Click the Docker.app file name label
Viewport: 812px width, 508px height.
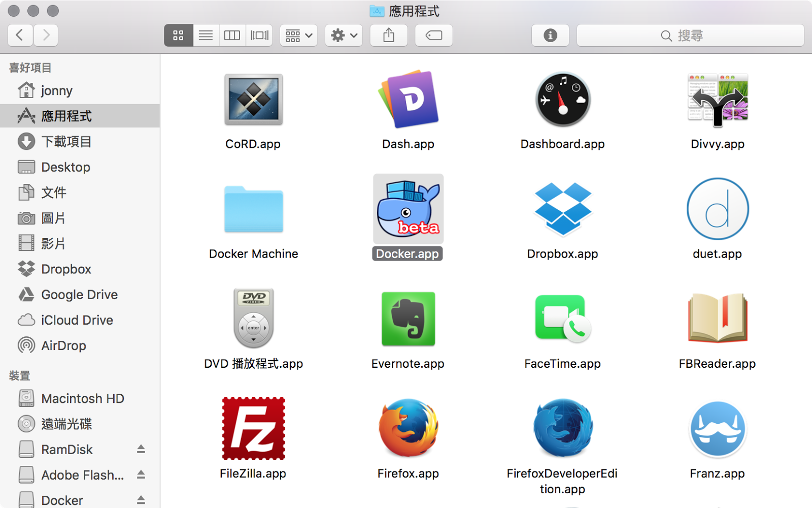(408, 253)
